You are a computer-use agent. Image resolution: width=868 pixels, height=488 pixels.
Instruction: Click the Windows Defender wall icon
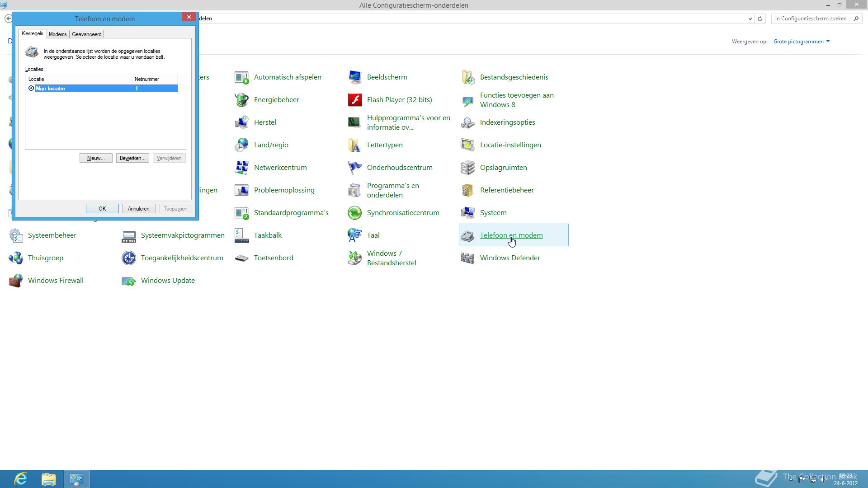[x=467, y=258]
